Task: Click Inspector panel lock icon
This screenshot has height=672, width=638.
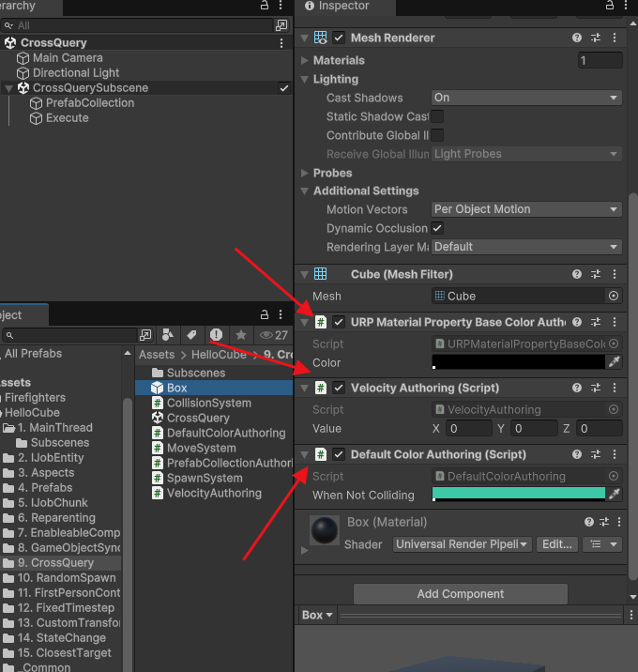Action: tap(609, 5)
